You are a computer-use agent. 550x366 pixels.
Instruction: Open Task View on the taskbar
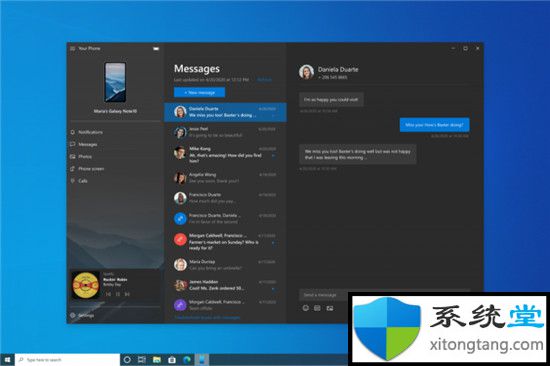[142, 360]
